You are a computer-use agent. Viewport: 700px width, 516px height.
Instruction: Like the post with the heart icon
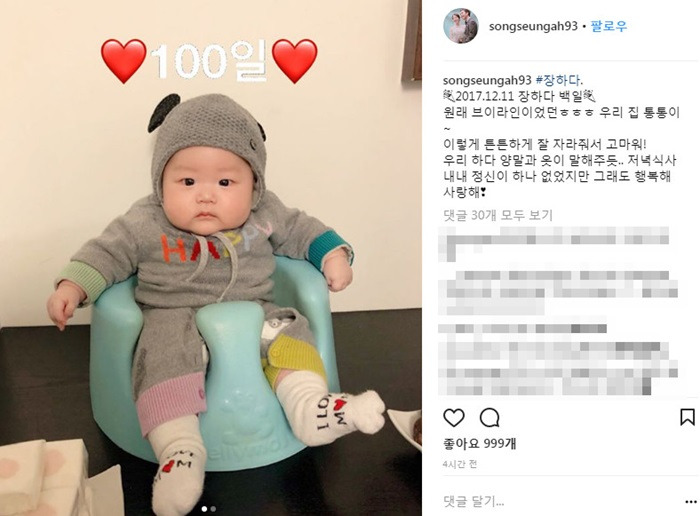454,418
